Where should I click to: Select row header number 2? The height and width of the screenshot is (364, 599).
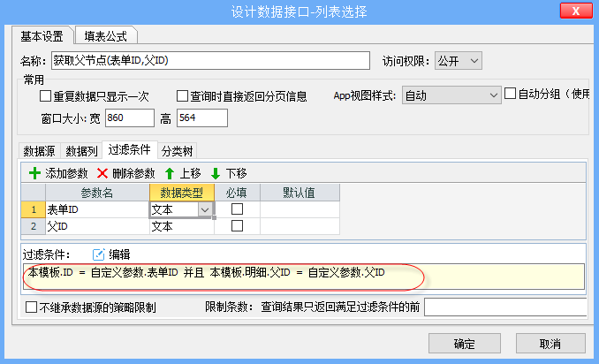(x=34, y=226)
